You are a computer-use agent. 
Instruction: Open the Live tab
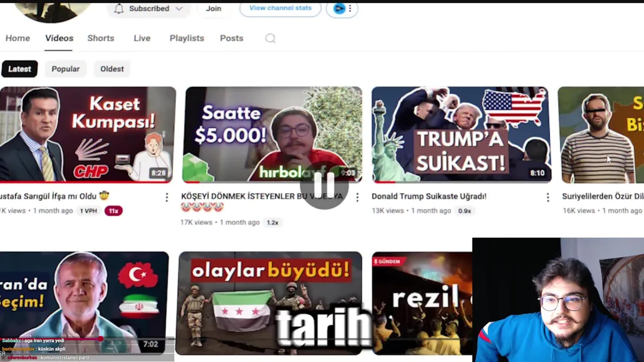point(142,38)
